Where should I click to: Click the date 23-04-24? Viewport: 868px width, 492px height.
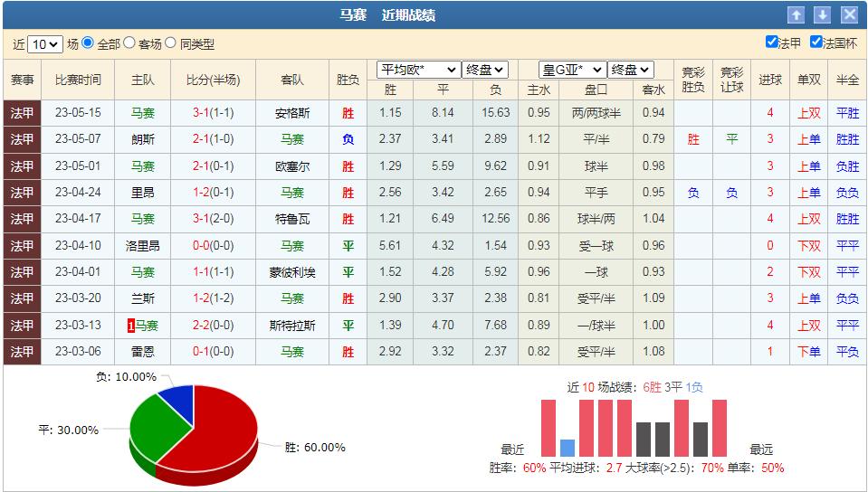pos(78,192)
